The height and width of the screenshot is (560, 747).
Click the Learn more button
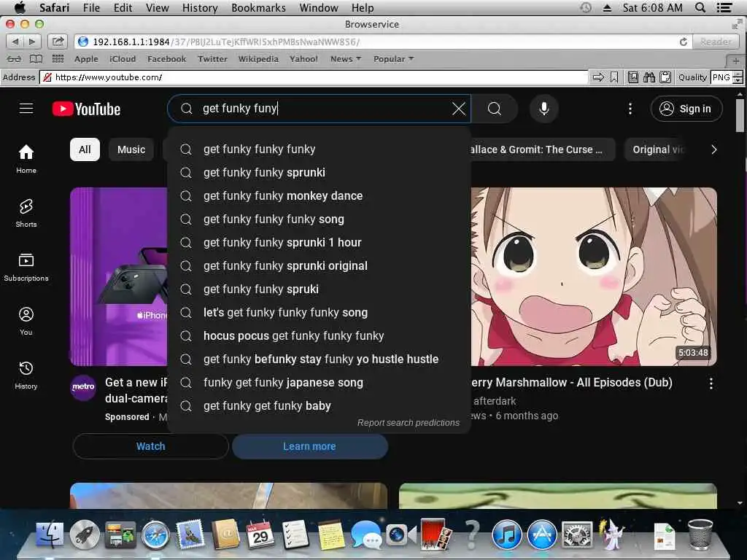click(x=309, y=446)
